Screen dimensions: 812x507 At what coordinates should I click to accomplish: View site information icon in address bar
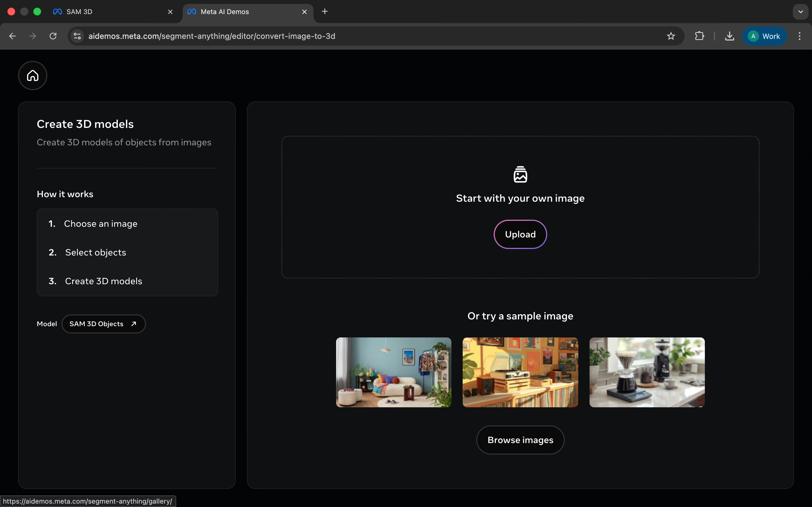[77, 36]
